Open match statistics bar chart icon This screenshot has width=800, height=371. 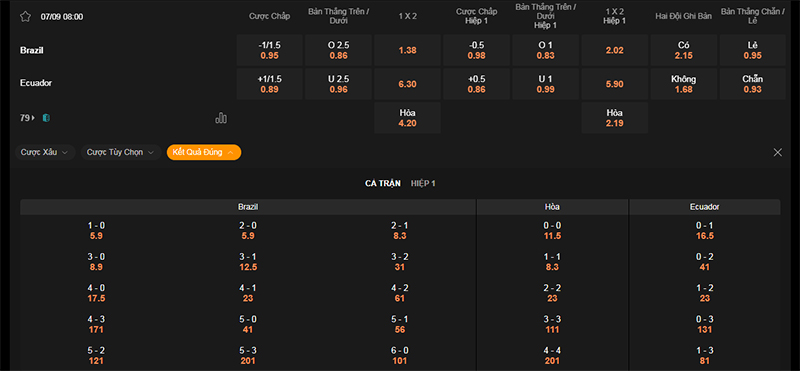tap(221, 118)
